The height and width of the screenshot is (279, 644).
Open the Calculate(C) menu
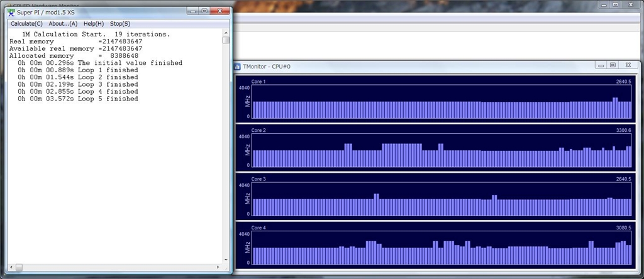(x=26, y=23)
